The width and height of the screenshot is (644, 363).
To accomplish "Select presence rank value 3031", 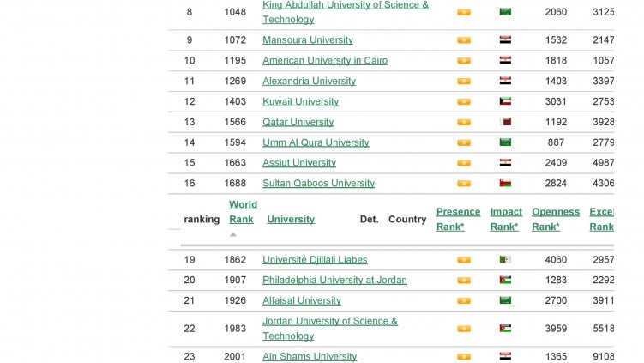I will pyautogui.click(x=556, y=101).
